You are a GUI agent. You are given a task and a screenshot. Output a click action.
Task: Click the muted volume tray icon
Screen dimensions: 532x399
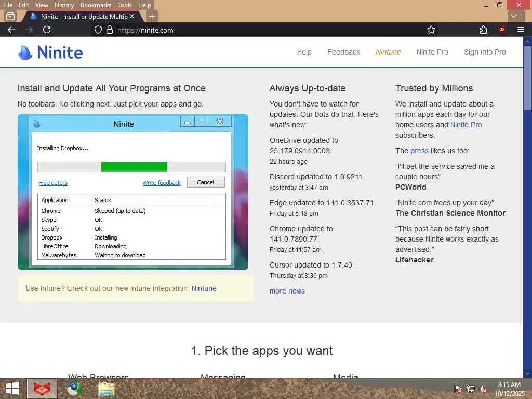[x=483, y=389]
